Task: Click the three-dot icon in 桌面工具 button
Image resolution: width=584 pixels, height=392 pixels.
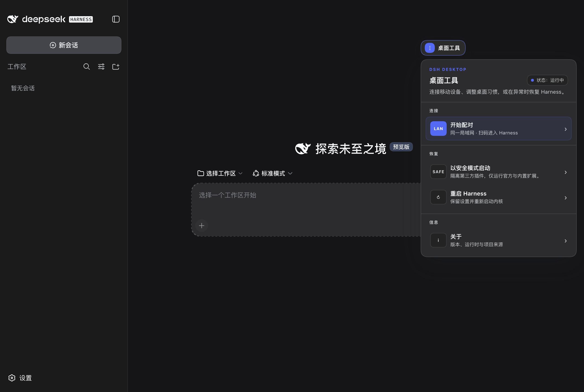Action: (x=430, y=48)
